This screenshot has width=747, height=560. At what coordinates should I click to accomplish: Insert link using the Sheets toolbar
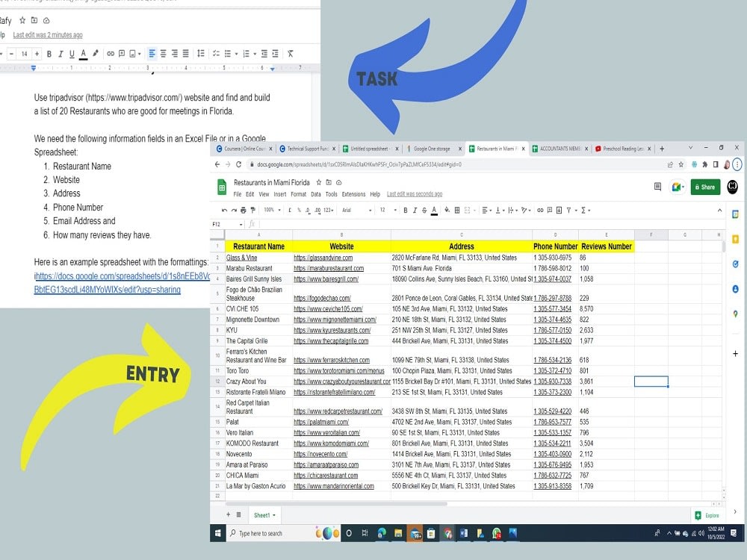(540, 210)
